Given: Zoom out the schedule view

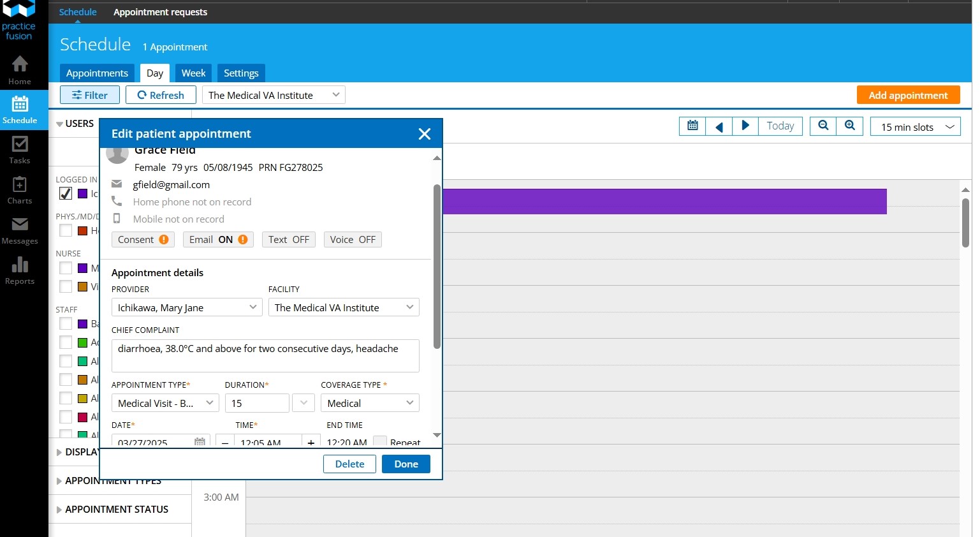Looking at the screenshot, I should tap(823, 126).
